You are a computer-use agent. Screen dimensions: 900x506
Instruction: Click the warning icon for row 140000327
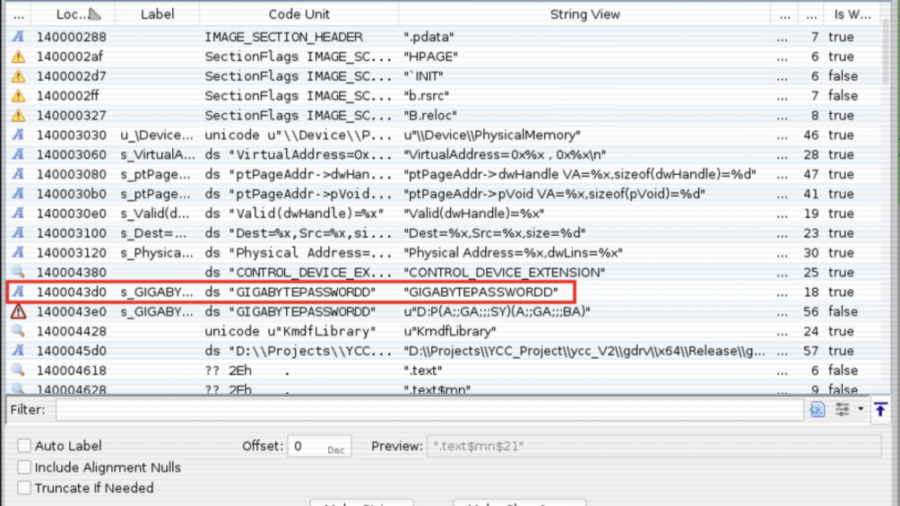[x=18, y=115]
